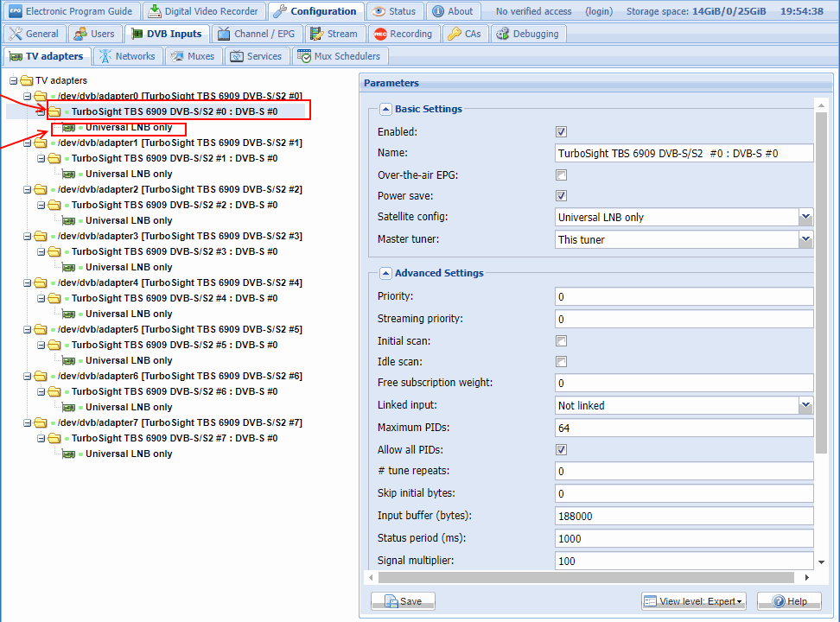This screenshot has height=622, width=840.
Task: Open the About tab
Action: [453, 11]
